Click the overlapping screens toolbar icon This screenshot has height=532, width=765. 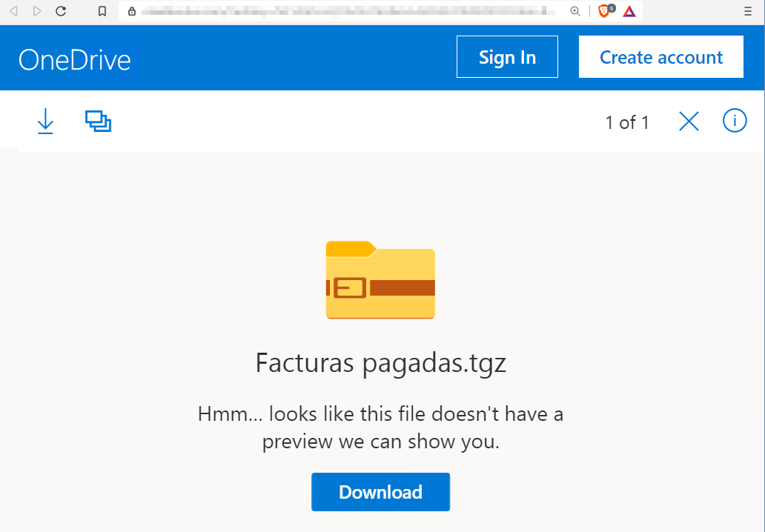pyautogui.click(x=98, y=122)
